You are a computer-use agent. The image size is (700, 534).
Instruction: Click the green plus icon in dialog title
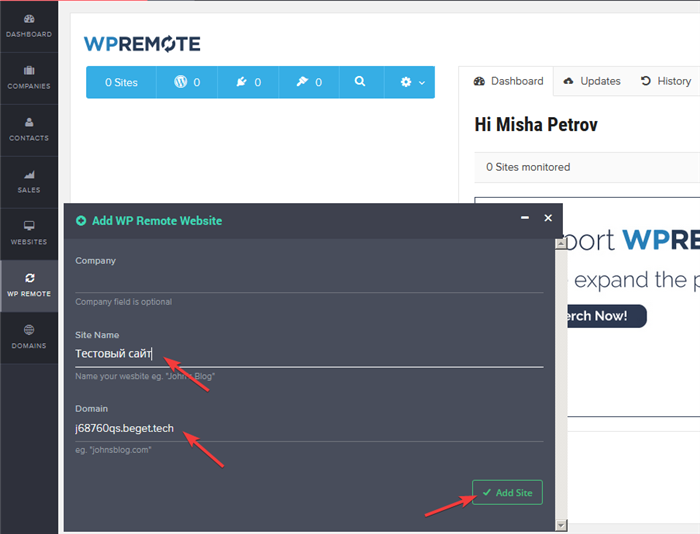tap(81, 221)
